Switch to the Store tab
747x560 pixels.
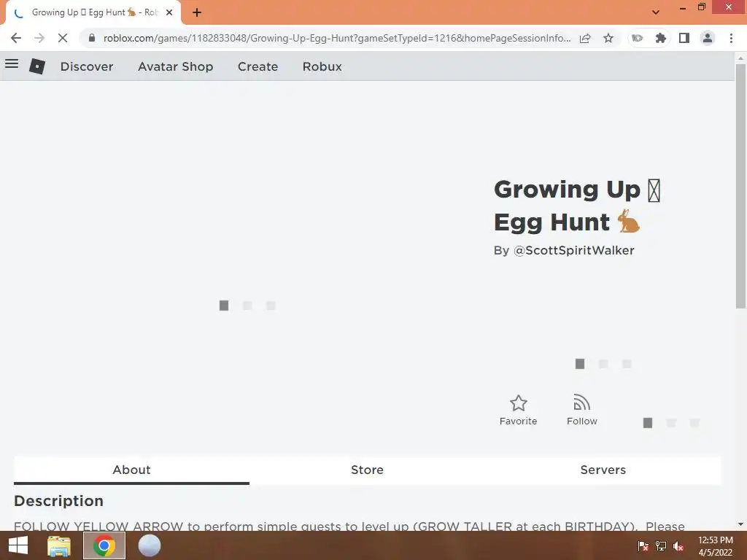367,470
